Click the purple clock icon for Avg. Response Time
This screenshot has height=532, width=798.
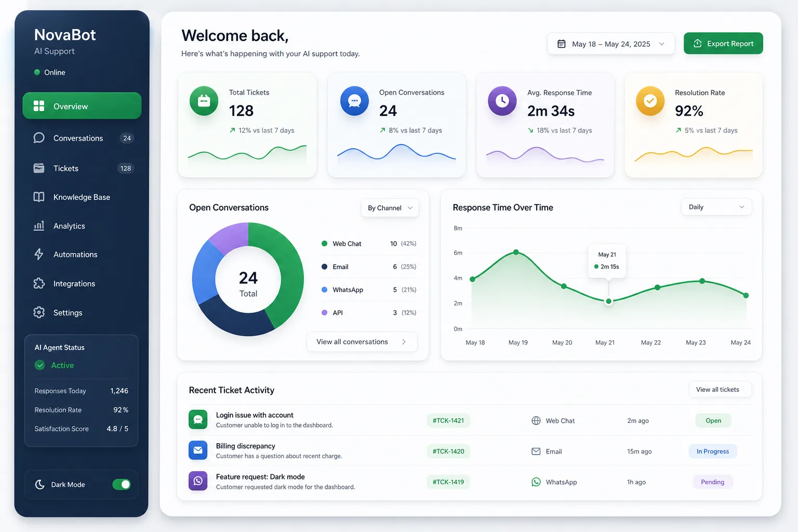click(502, 101)
